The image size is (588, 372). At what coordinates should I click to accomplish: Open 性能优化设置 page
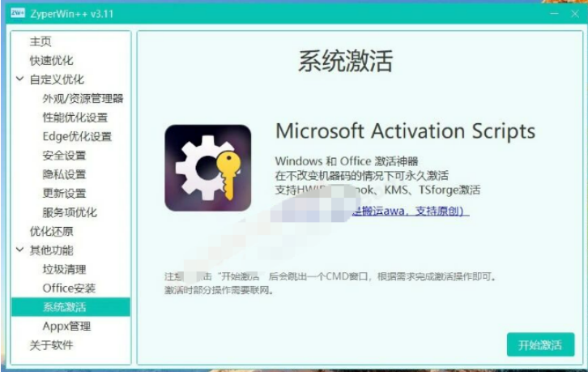[x=75, y=118]
